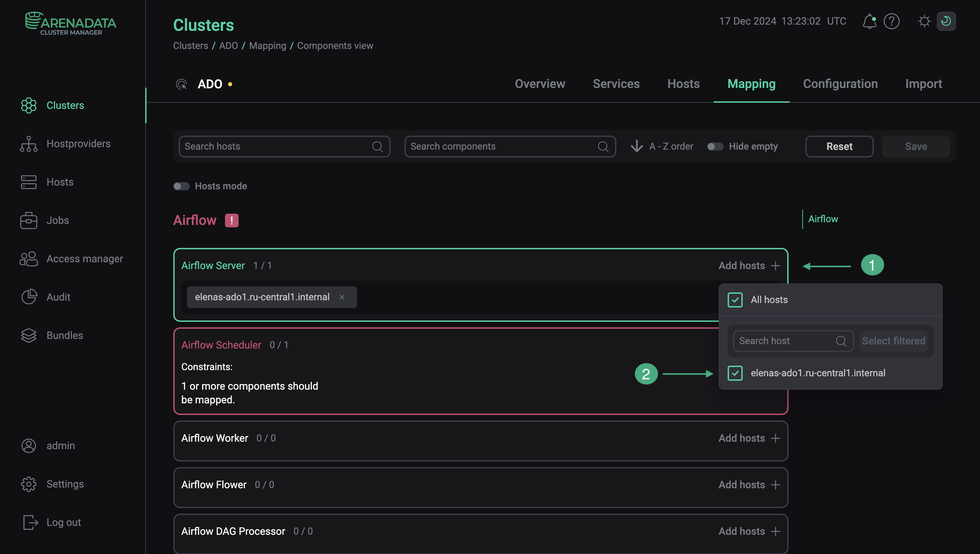Click the Arenadata Cluster Manager logo
This screenshot has height=554, width=980.
tap(71, 23)
